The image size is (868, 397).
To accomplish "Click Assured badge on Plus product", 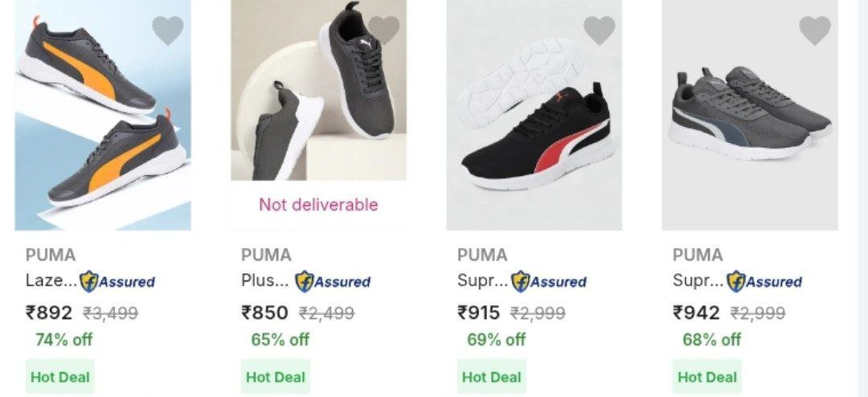I will (333, 281).
